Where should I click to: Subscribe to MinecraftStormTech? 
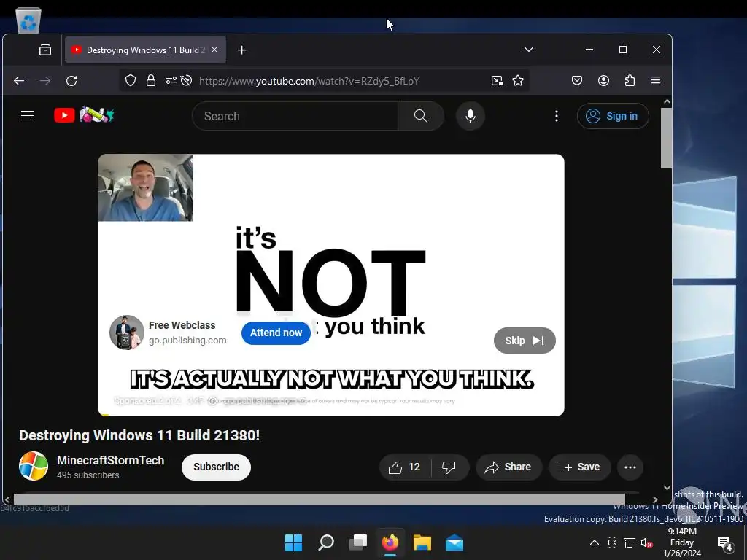(216, 467)
